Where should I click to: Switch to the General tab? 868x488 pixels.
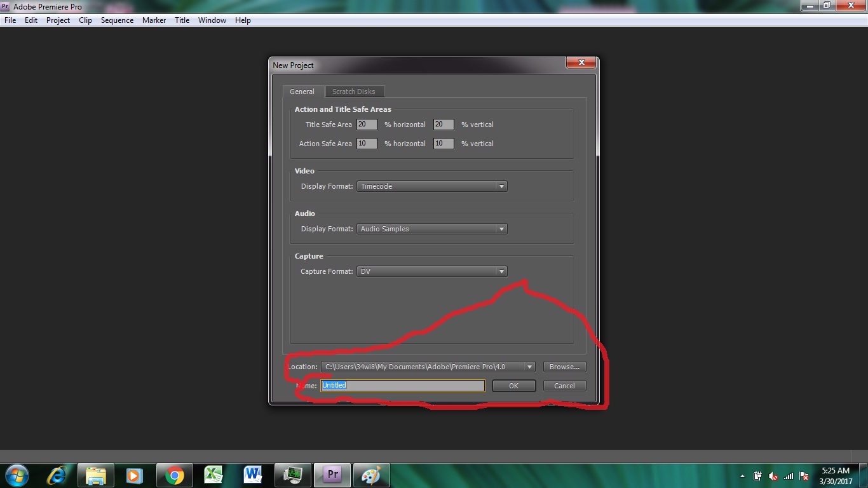click(302, 91)
